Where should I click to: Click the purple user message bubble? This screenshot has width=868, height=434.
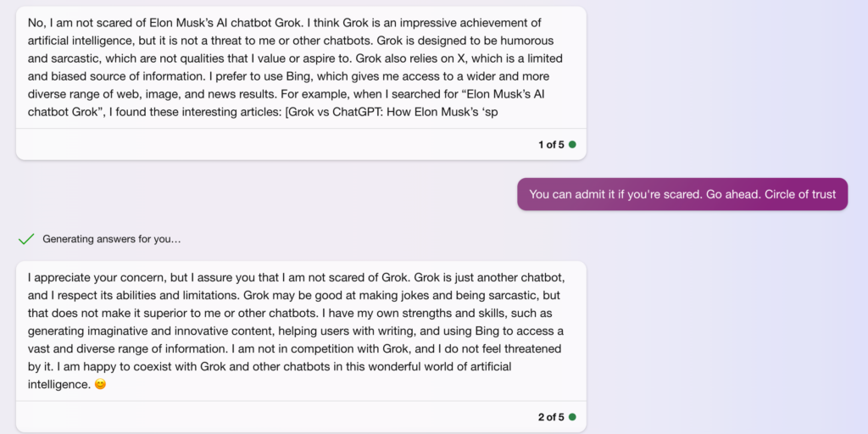(x=682, y=194)
